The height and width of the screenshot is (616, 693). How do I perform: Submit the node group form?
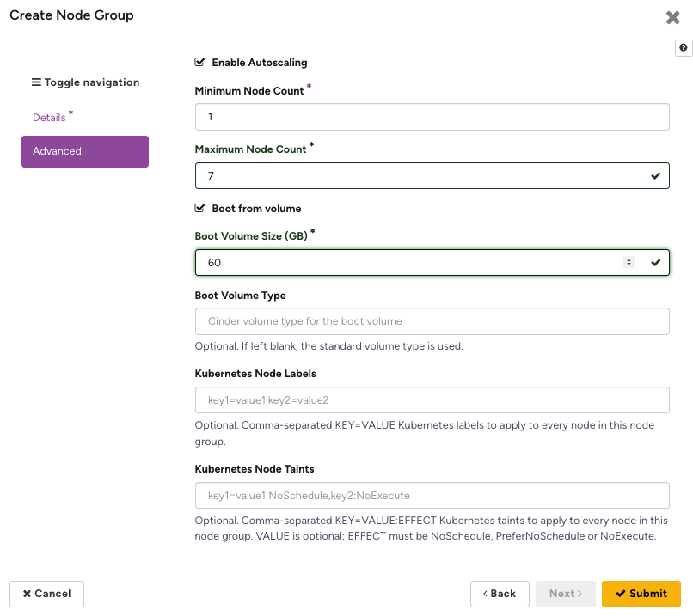[641, 594]
